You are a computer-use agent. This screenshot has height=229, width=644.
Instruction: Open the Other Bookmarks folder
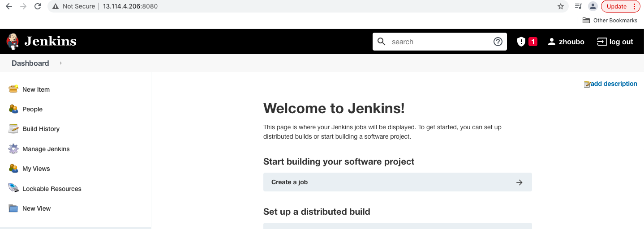tap(610, 20)
